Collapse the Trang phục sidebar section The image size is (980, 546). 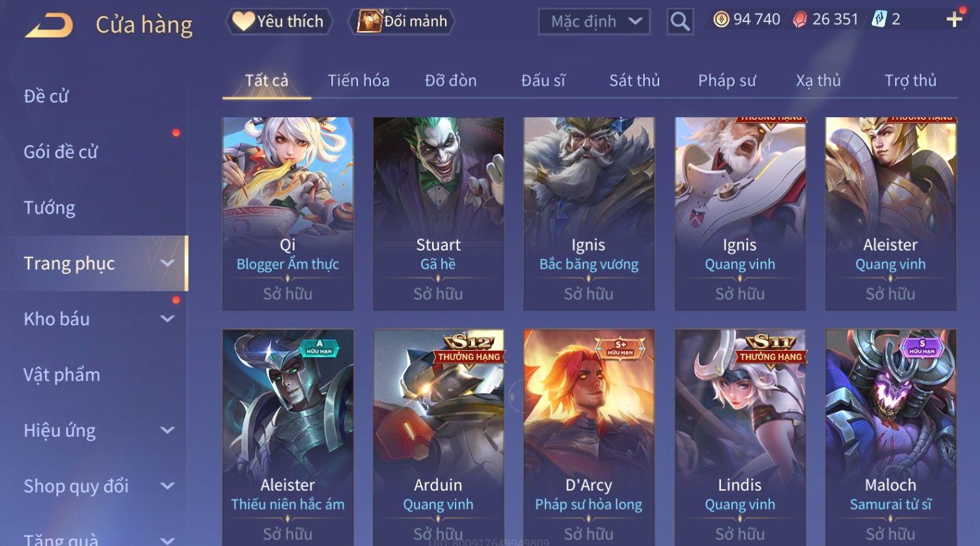[167, 263]
